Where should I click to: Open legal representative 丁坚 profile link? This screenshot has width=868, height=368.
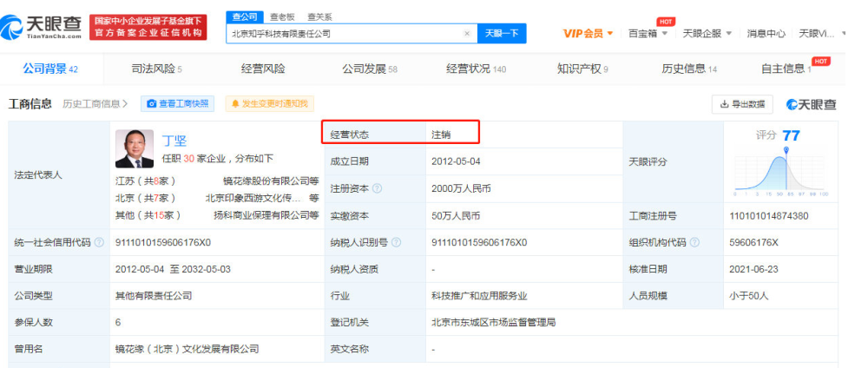pyautogui.click(x=174, y=140)
